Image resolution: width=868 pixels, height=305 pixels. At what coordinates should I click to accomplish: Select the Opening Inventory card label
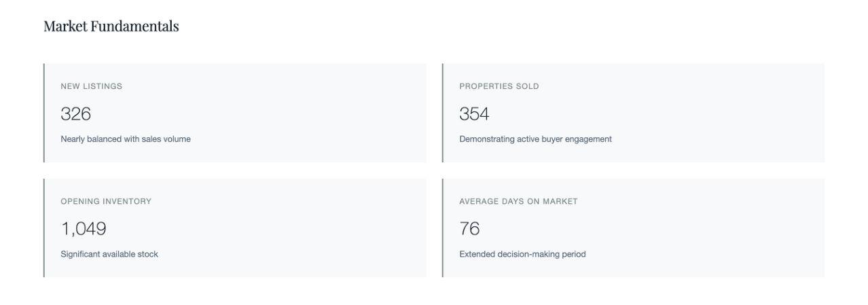tap(106, 202)
